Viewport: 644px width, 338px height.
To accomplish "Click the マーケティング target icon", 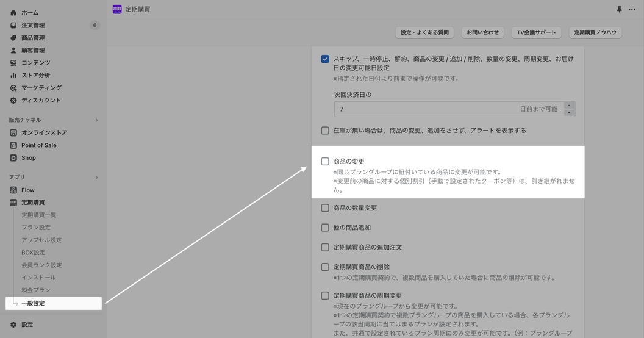I will click(13, 88).
